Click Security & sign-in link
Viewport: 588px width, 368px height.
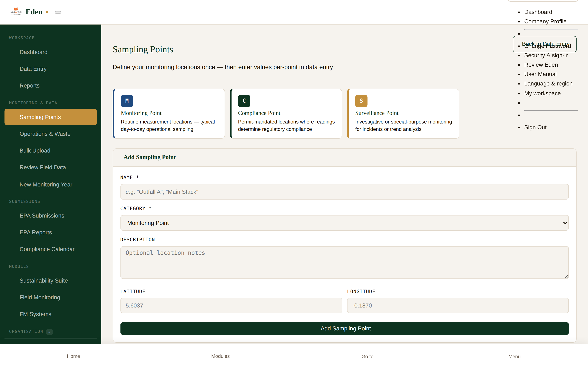pyautogui.click(x=546, y=55)
